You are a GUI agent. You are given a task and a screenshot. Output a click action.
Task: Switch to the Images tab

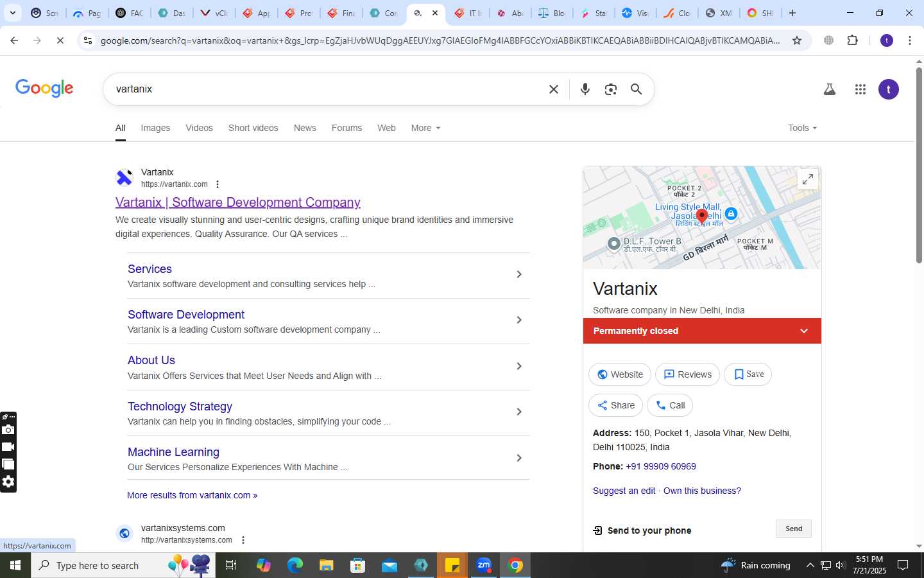(155, 128)
